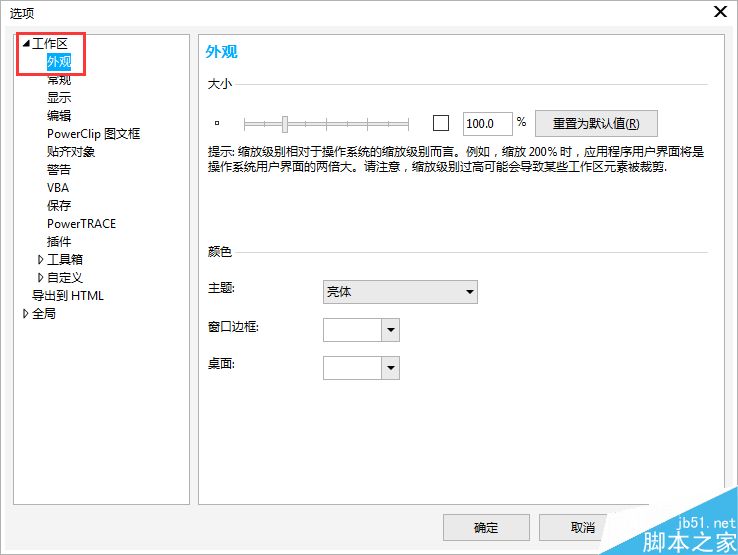Collapse the 工作区 tree node
The height and width of the screenshot is (555, 738).
point(26,44)
